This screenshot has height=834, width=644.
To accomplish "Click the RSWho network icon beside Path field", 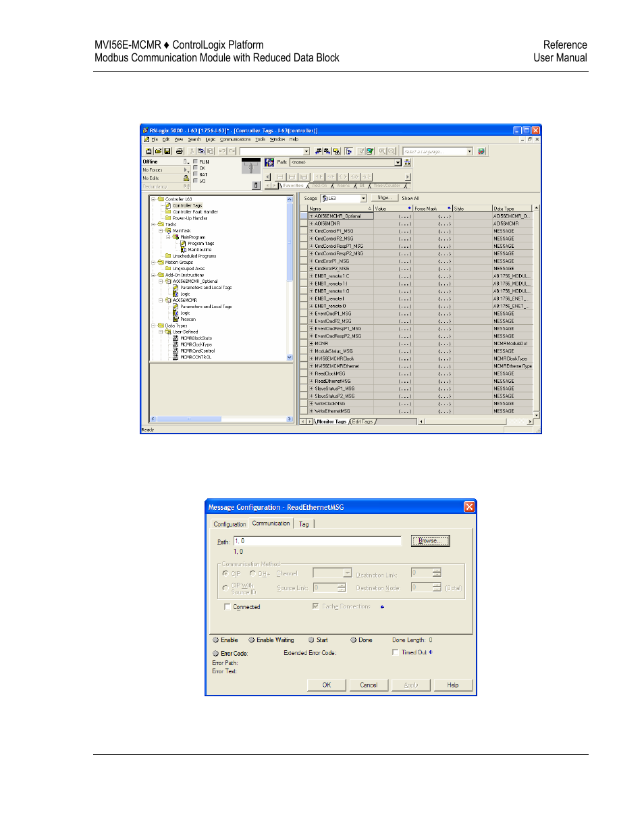I will 407,162.
